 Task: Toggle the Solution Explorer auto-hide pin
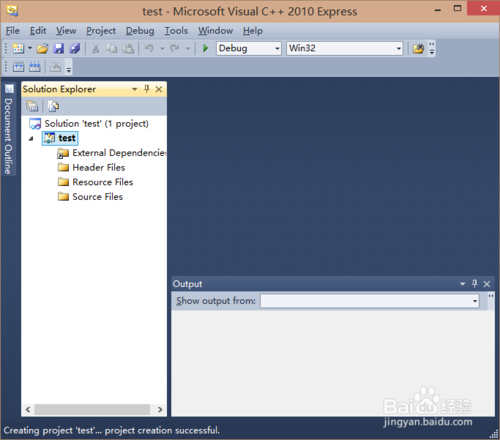[x=147, y=89]
